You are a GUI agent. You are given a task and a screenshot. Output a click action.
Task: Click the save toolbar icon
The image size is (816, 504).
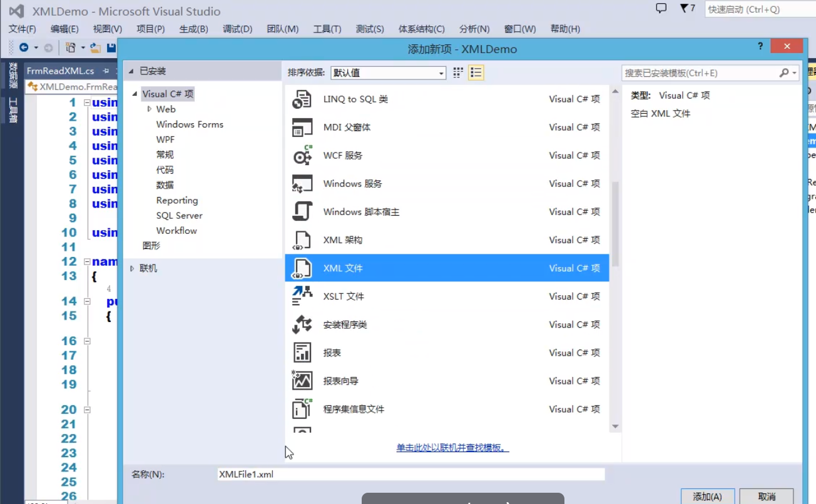[x=111, y=48]
